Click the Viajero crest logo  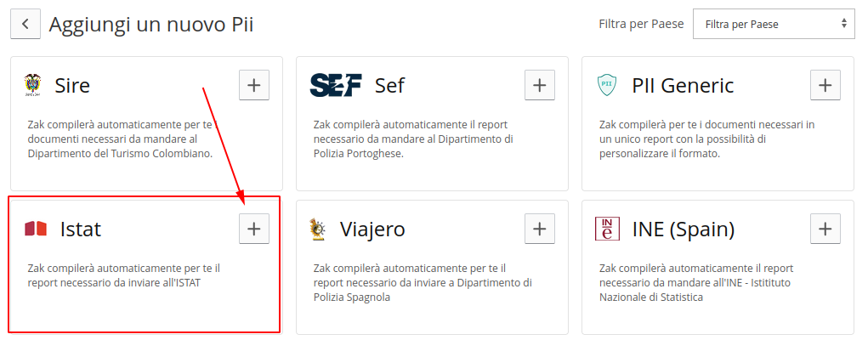point(318,229)
